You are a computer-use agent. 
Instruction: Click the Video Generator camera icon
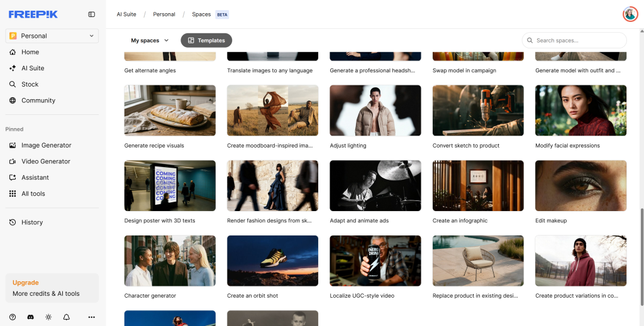coord(13,161)
